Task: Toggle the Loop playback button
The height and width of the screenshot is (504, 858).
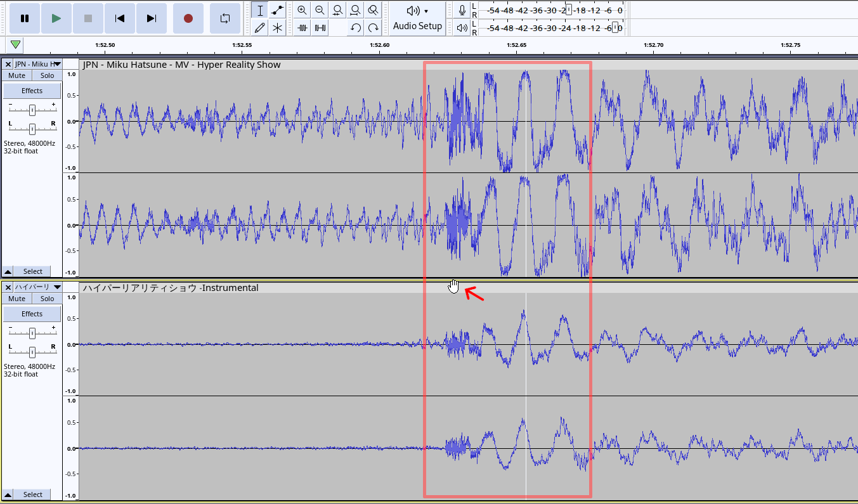Action: tap(225, 18)
